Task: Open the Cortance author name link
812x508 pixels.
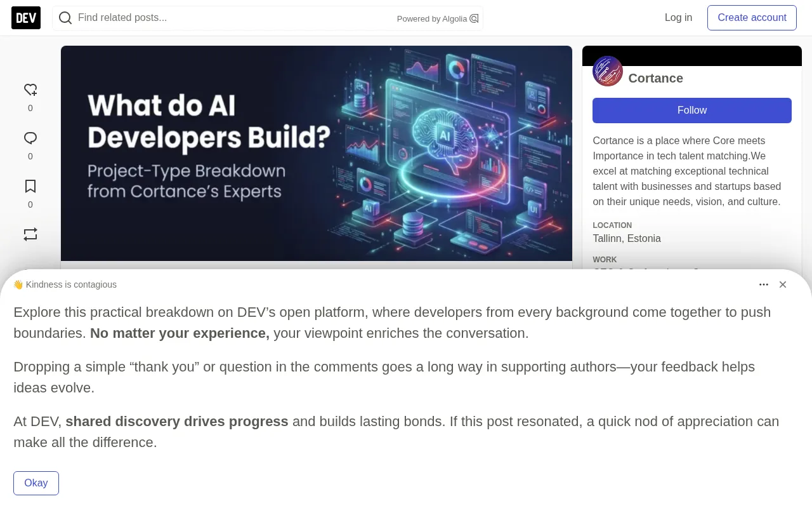Action: click(655, 78)
